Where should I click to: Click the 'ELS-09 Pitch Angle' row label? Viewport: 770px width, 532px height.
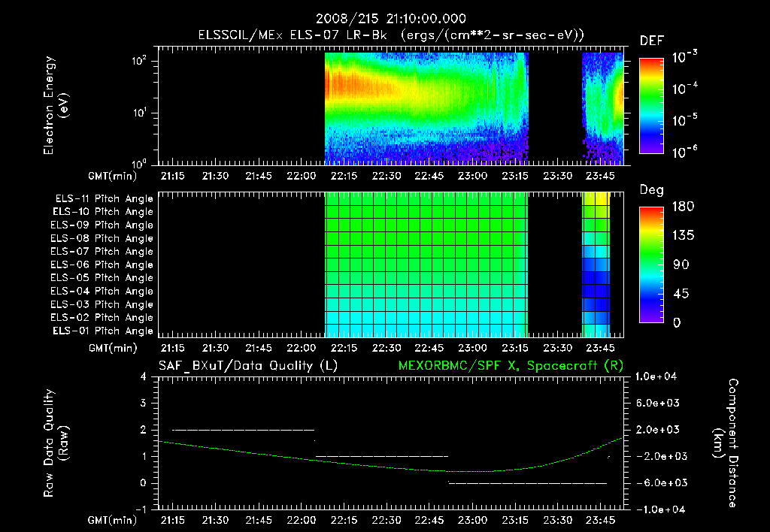tap(102, 225)
